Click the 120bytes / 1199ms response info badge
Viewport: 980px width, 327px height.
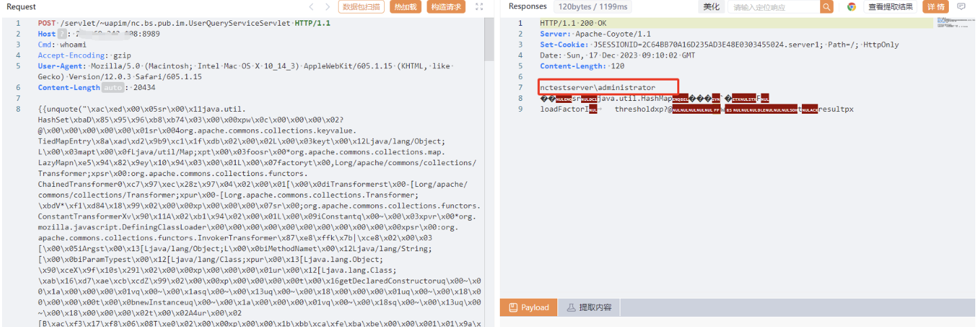pos(593,7)
